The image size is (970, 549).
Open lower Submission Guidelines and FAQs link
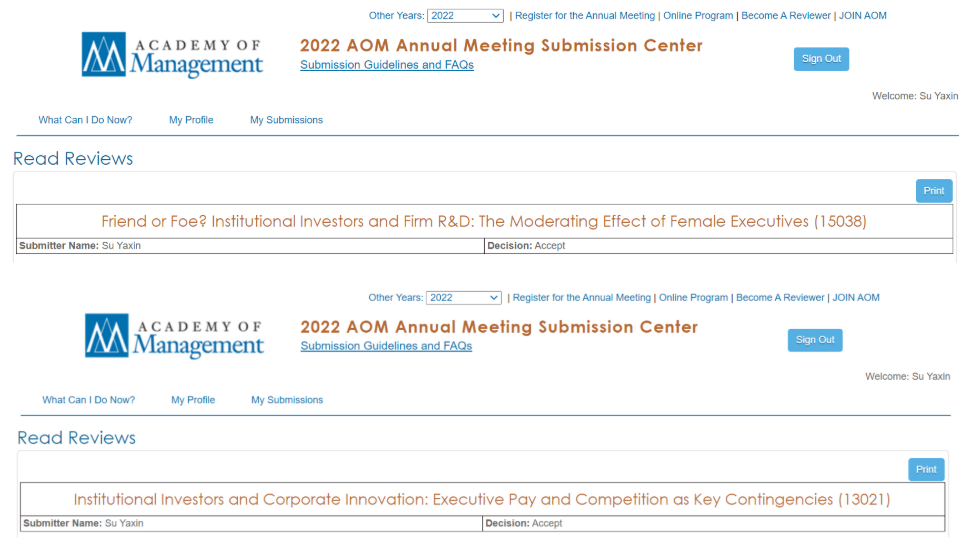point(386,346)
